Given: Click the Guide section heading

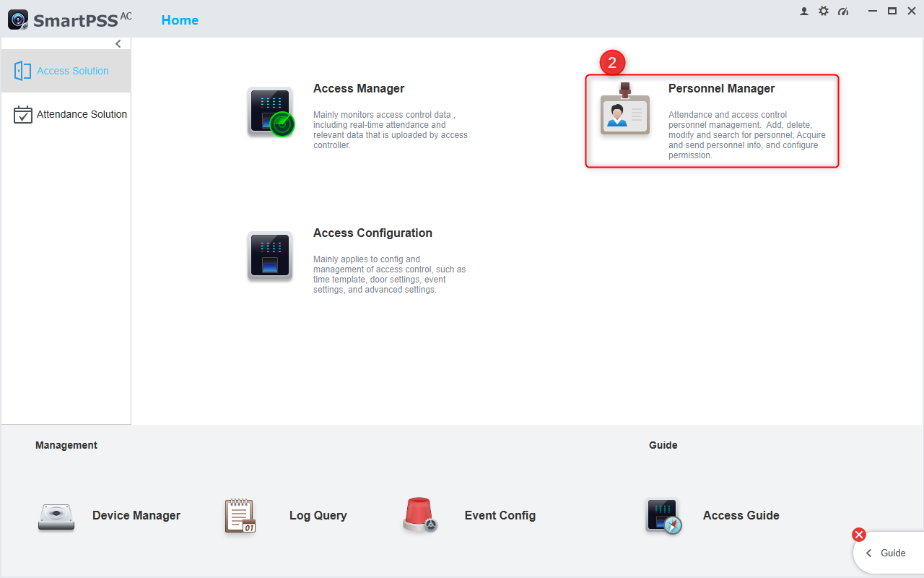Looking at the screenshot, I should (663, 445).
